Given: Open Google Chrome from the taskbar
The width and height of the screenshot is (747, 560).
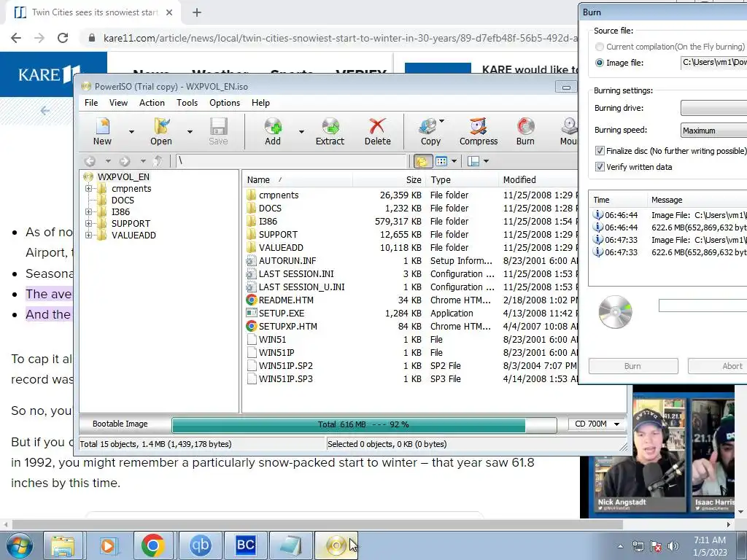Looking at the screenshot, I should point(153,545).
